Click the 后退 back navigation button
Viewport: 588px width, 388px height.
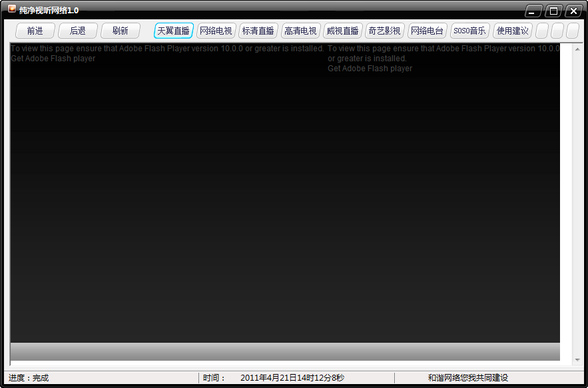coord(77,30)
